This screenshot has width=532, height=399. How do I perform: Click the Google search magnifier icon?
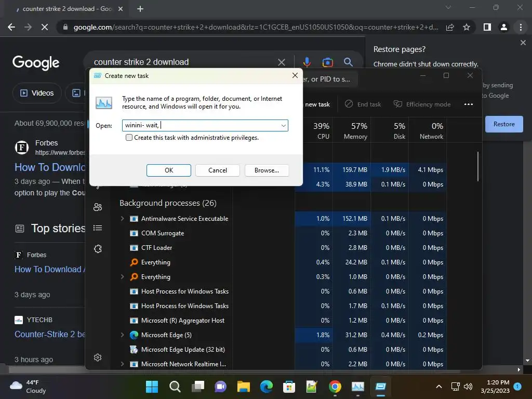(x=348, y=62)
